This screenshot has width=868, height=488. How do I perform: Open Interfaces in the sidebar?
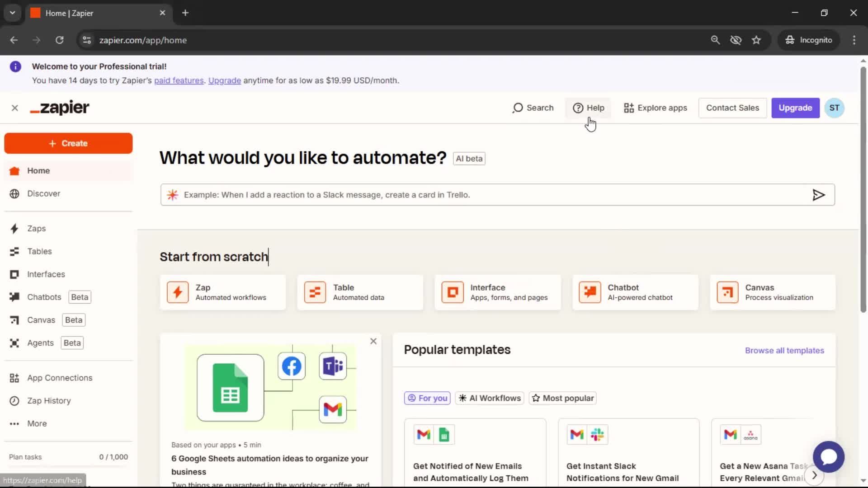click(x=68, y=274)
